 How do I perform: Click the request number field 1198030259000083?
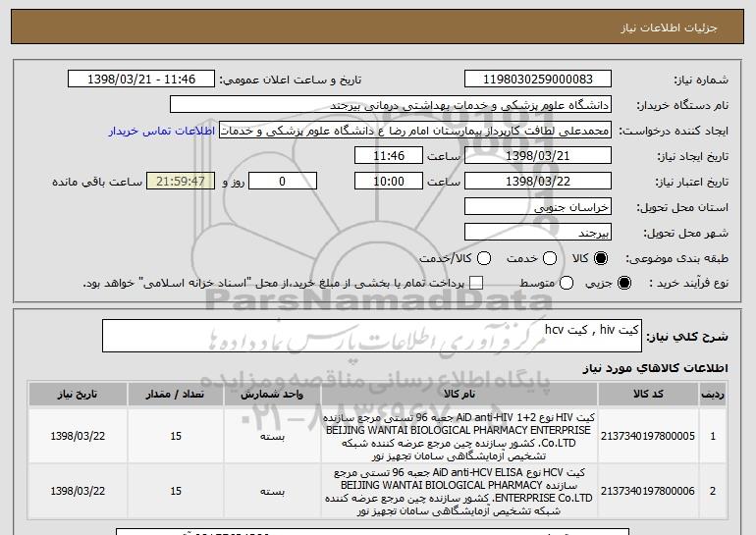[538, 80]
